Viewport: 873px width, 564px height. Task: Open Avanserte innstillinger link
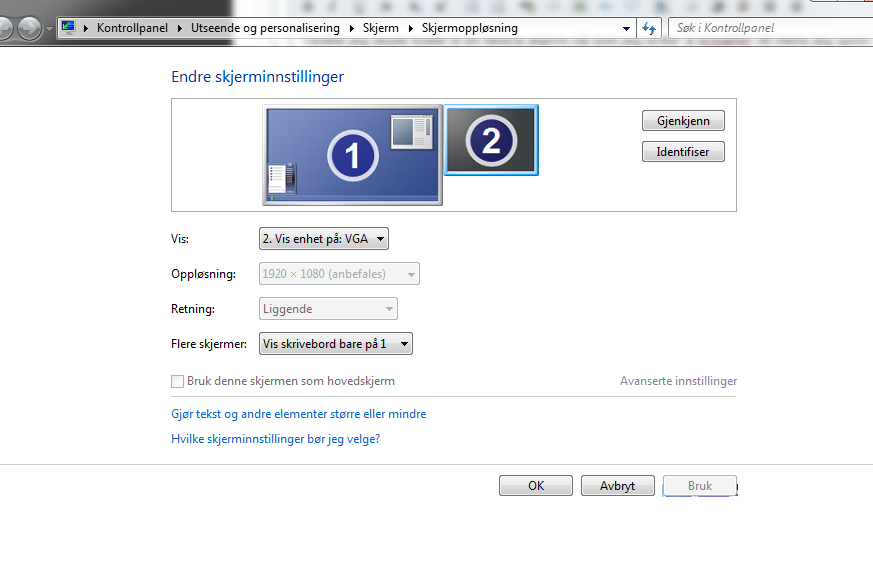(678, 381)
